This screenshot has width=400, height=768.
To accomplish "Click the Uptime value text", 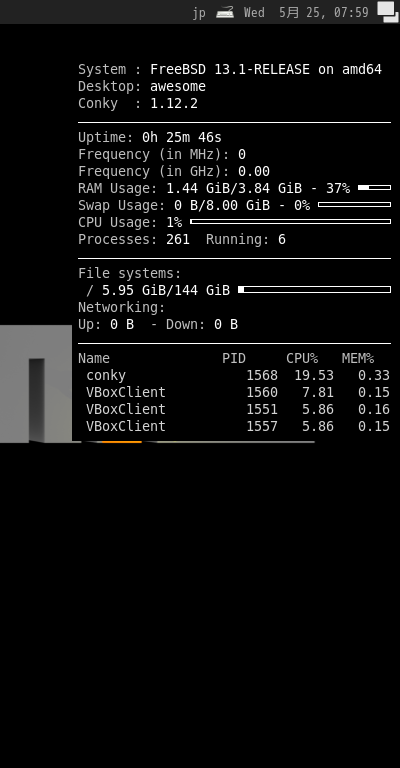I will (182, 138).
